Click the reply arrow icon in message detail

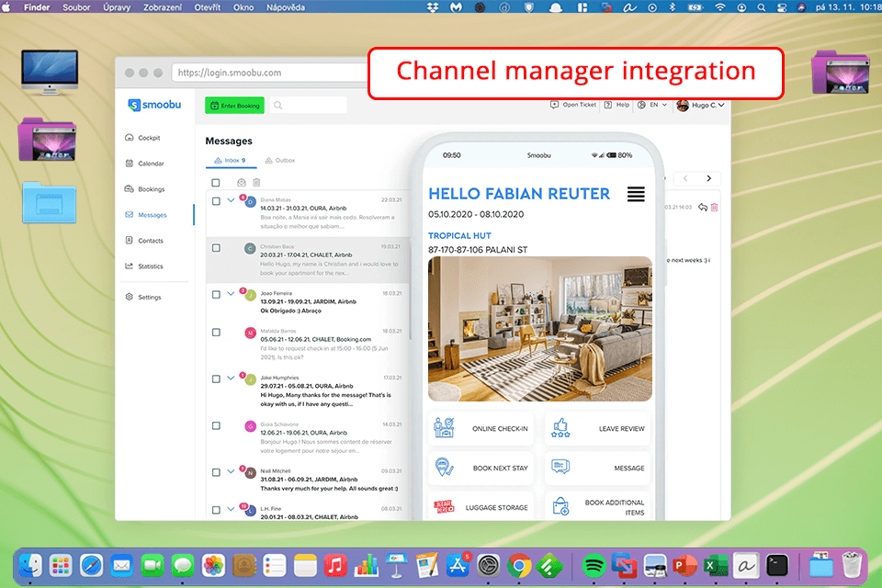click(x=703, y=207)
